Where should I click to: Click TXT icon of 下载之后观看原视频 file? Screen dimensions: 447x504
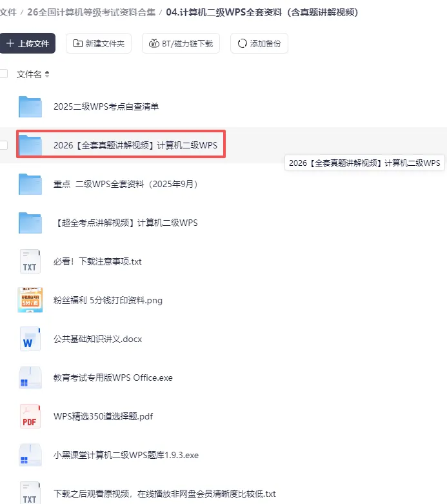tap(30, 493)
